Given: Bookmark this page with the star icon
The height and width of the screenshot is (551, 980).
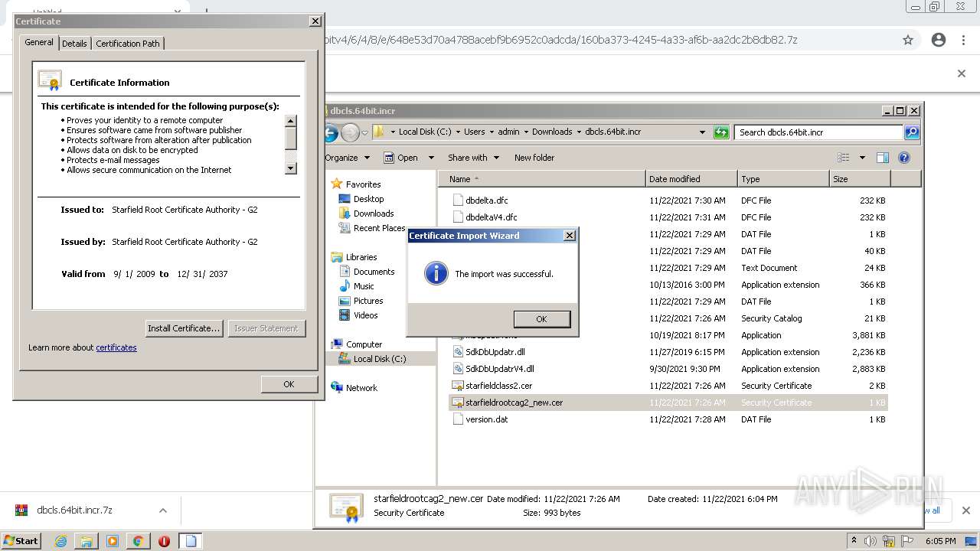Looking at the screenshot, I should [x=908, y=40].
